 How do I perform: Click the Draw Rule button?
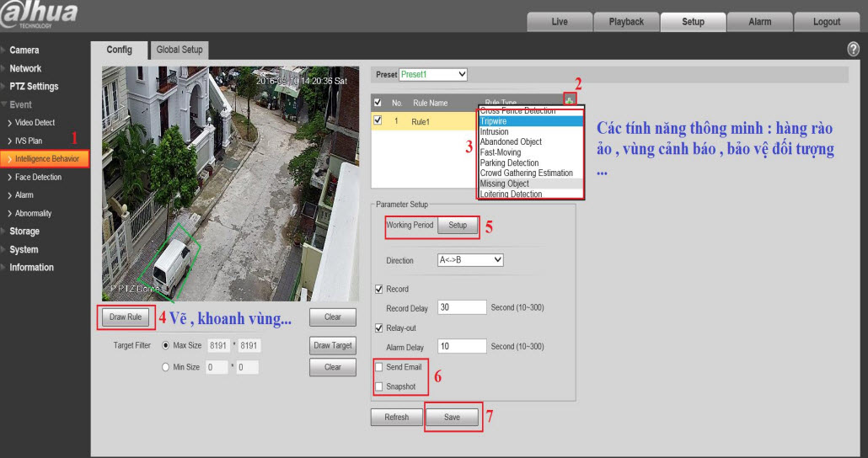(126, 317)
